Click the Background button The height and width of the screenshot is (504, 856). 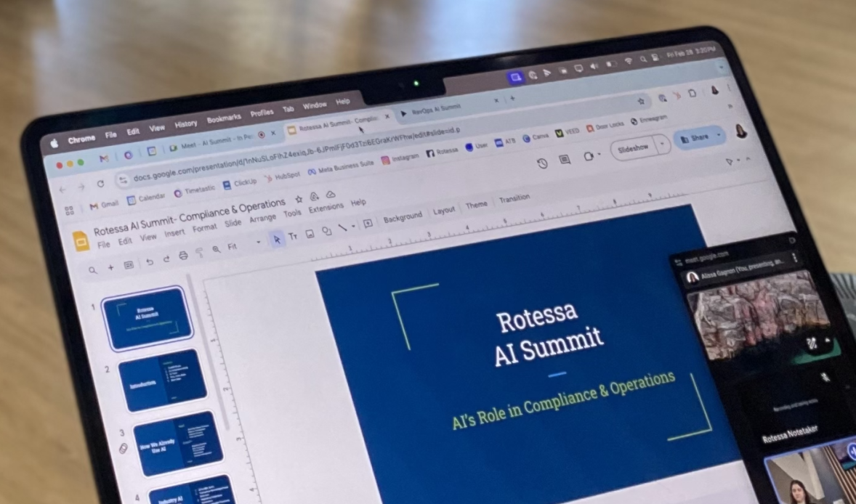[403, 218]
